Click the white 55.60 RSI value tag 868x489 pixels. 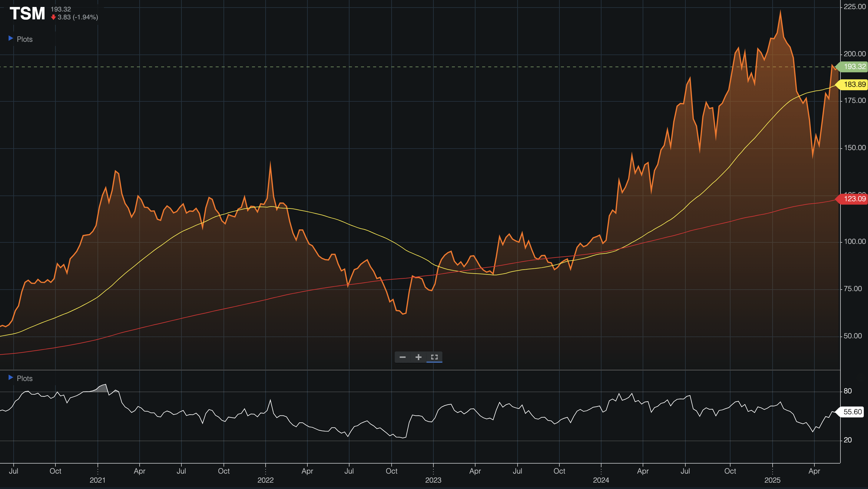click(852, 412)
